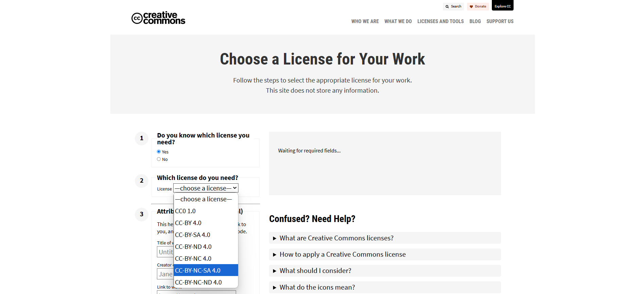Expand What should I consider

coord(385,271)
